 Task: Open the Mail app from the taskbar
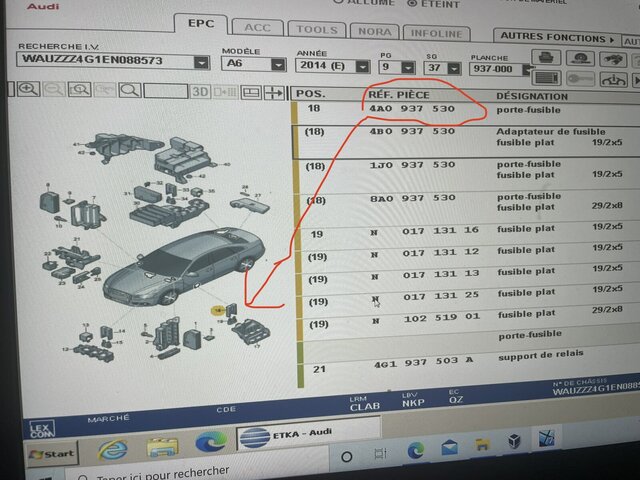pyautogui.click(x=449, y=447)
